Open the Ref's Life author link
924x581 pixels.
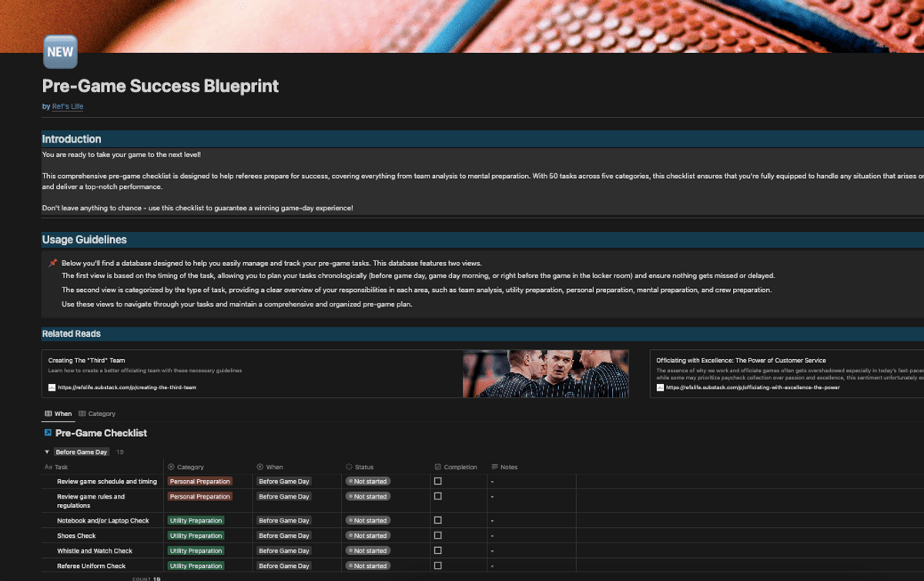pyautogui.click(x=68, y=106)
